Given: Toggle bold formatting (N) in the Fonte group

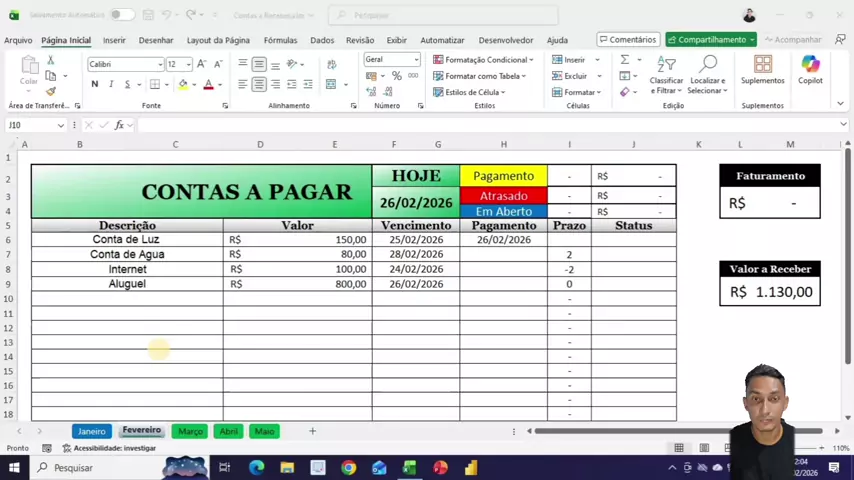Looking at the screenshot, I should (x=95, y=85).
